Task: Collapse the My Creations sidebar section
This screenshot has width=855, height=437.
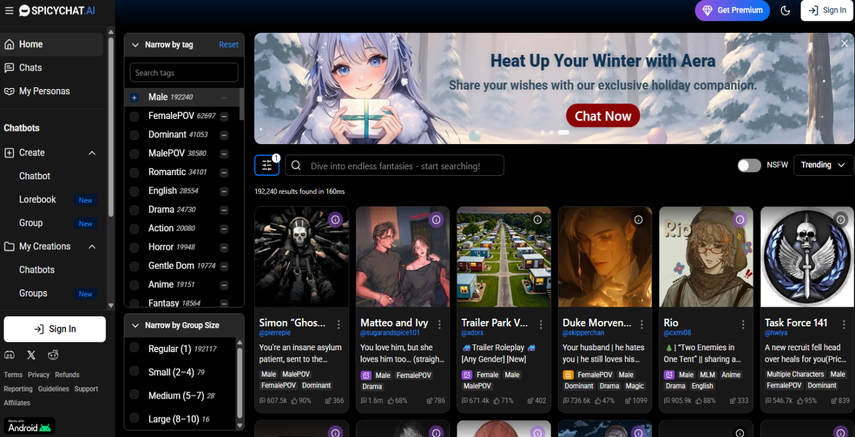Action: (x=92, y=246)
